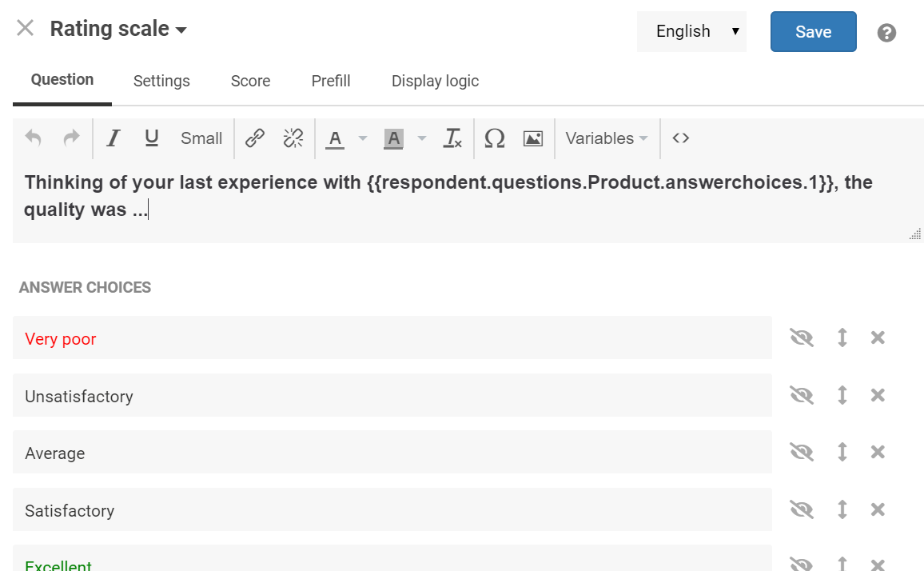Delete the Excellent answer choice
Image resolution: width=924 pixels, height=571 pixels.
coord(878,565)
